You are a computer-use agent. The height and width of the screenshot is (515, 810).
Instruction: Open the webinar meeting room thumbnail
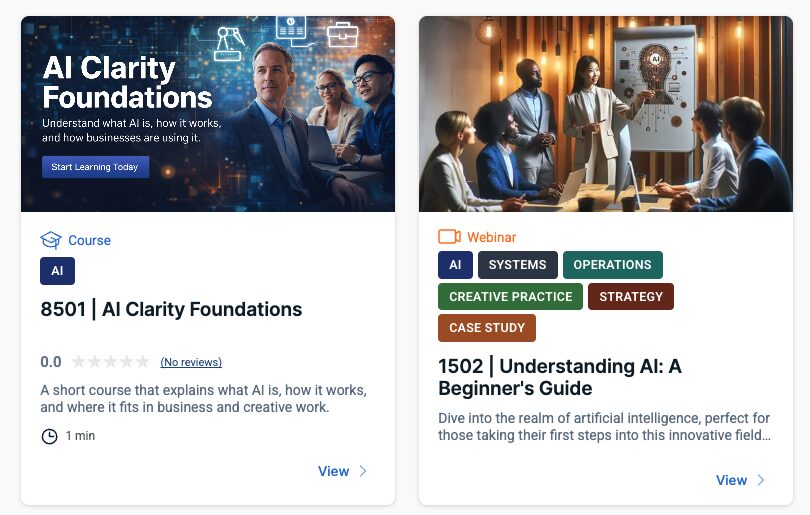point(605,114)
